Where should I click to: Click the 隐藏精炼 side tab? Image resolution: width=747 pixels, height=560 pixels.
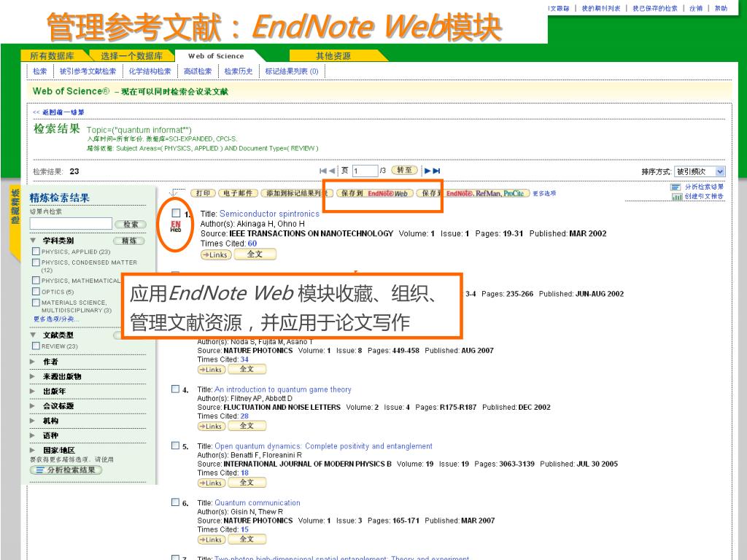coord(15,206)
